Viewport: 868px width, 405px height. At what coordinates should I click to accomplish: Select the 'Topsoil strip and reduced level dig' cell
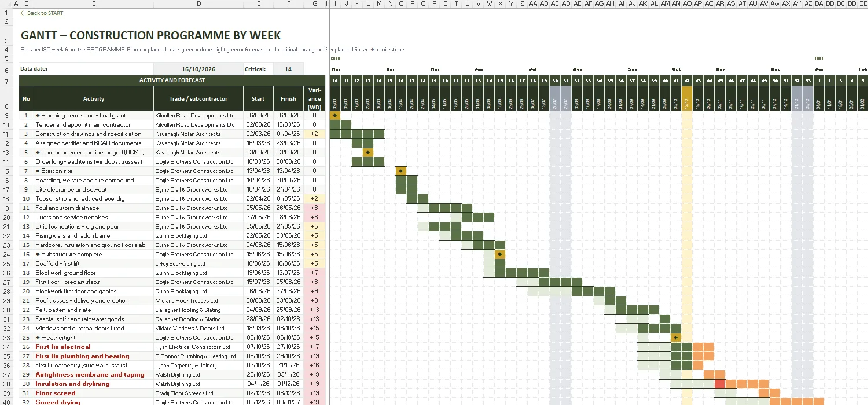(x=94, y=198)
